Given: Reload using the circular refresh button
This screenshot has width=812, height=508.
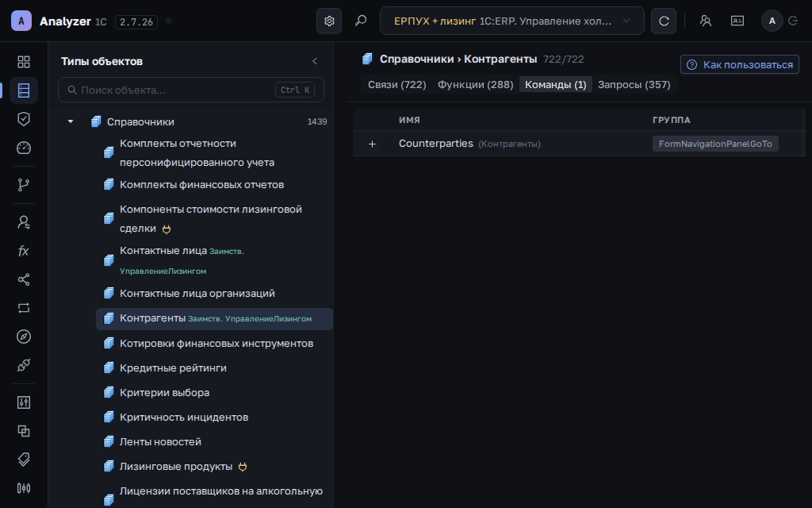Looking at the screenshot, I should [664, 21].
